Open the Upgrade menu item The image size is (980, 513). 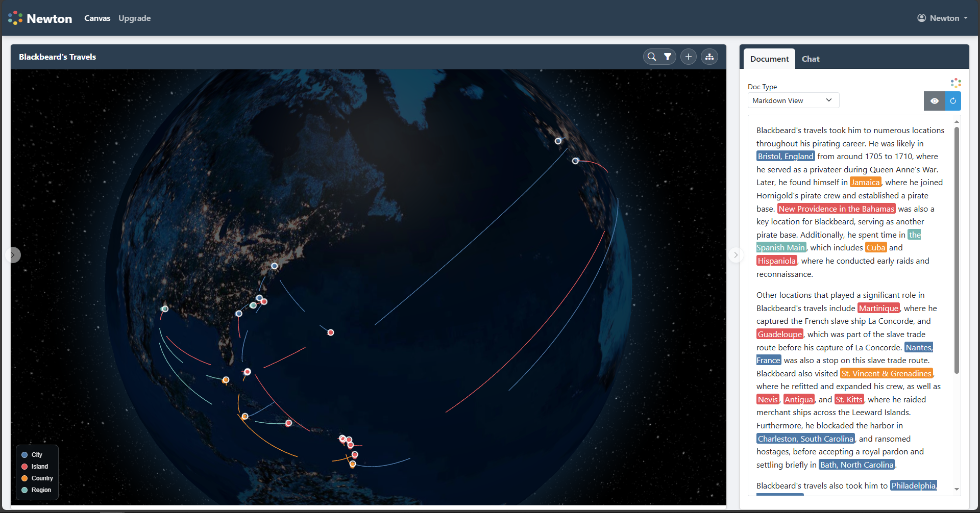point(134,18)
